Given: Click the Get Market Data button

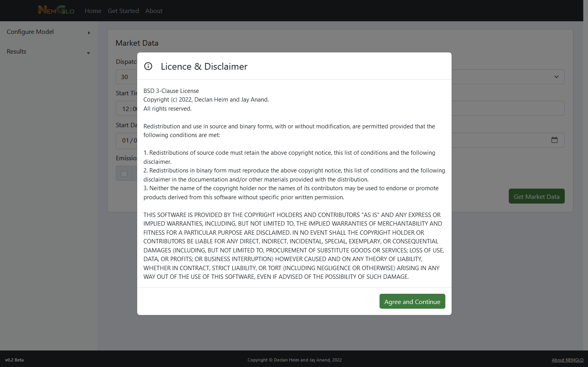Looking at the screenshot, I should [x=536, y=196].
